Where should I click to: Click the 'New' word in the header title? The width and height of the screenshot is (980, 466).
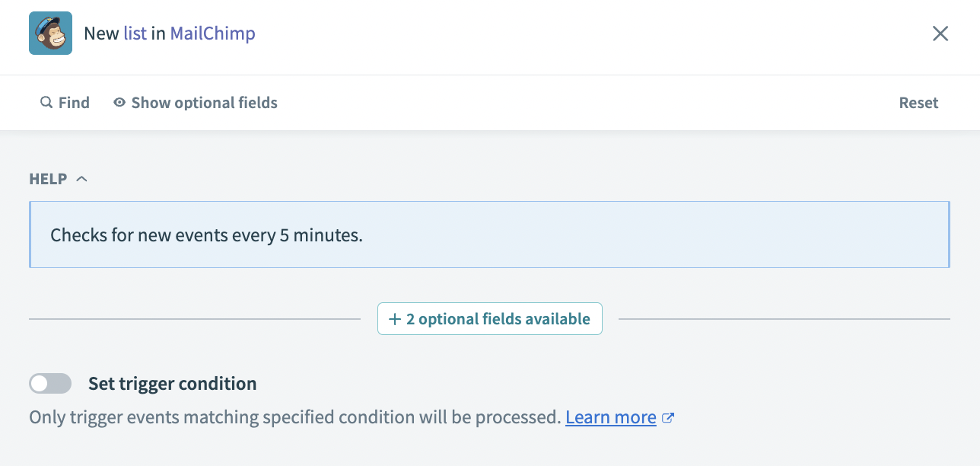pos(101,34)
